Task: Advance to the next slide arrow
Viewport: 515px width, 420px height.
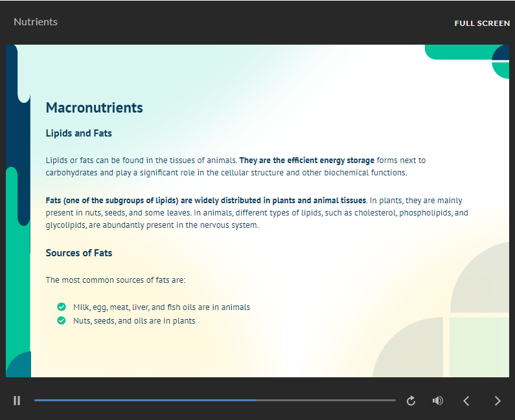Action: click(x=498, y=401)
